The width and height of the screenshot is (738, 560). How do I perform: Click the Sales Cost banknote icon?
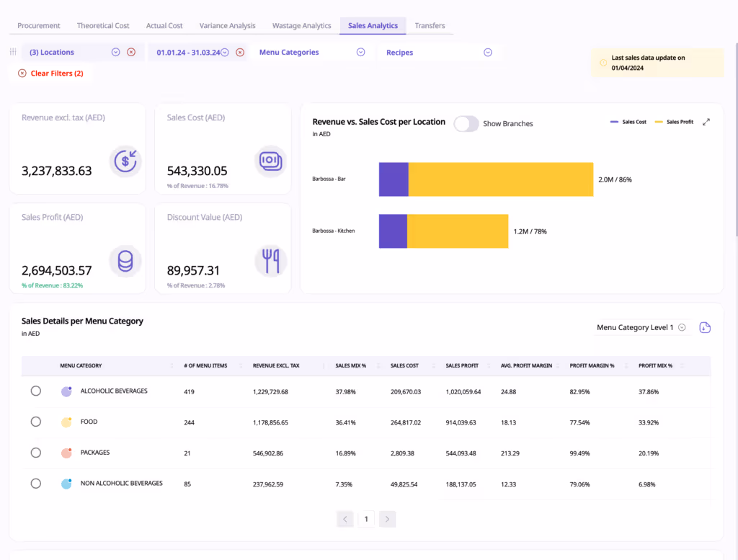click(270, 161)
